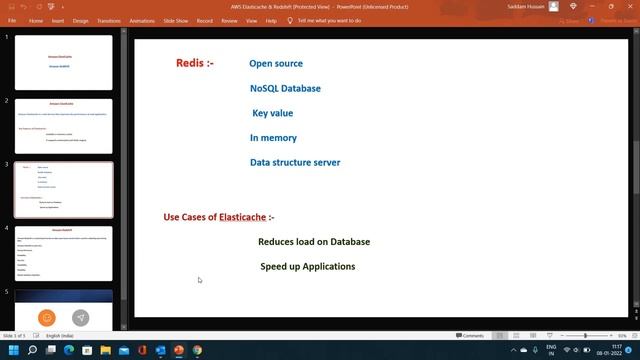Open Task View on the taskbar
Screen dimensions: 640x360
click(x=51, y=350)
